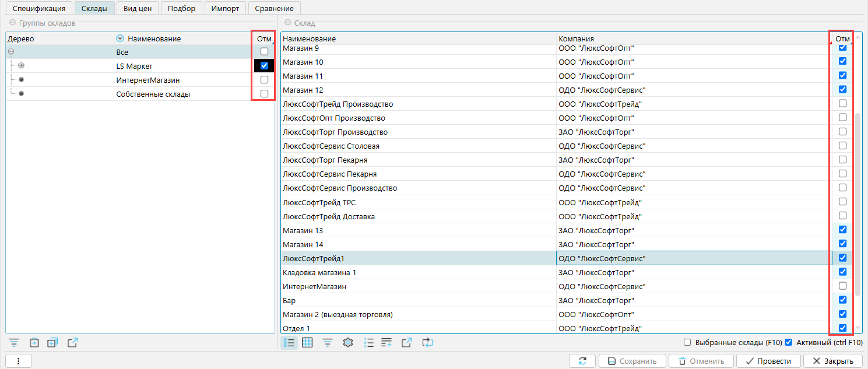Collapse the Все root tree node
The height and width of the screenshot is (369, 868).
[x=11, y=52]
